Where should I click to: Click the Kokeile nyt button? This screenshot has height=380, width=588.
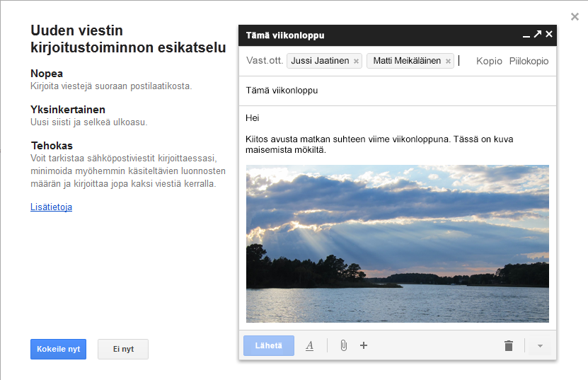point(58,349)
